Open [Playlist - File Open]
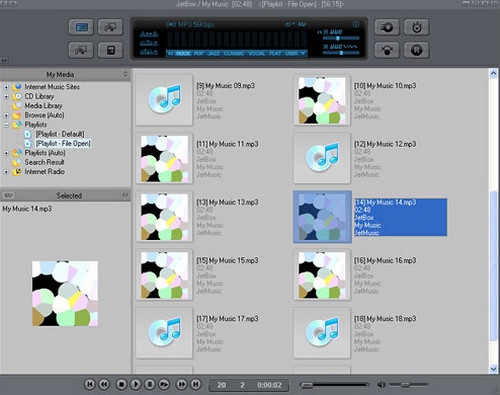The image size is (500, 395). click(63, 143)
